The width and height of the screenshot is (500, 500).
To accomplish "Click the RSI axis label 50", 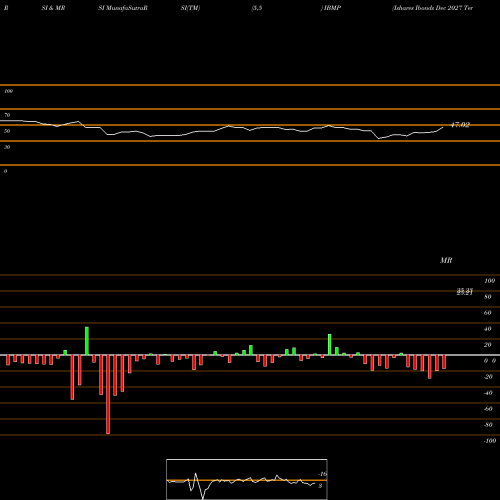I will 7,131.
